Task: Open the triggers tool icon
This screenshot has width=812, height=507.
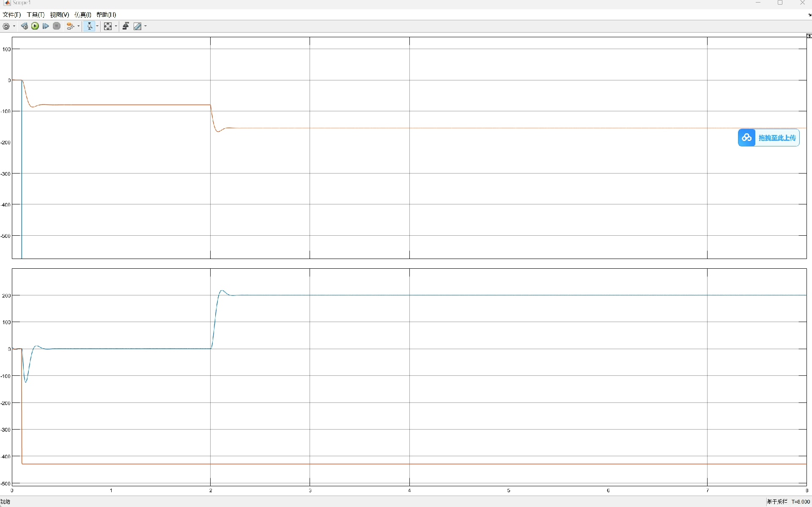Action: (x=126, y=26)
